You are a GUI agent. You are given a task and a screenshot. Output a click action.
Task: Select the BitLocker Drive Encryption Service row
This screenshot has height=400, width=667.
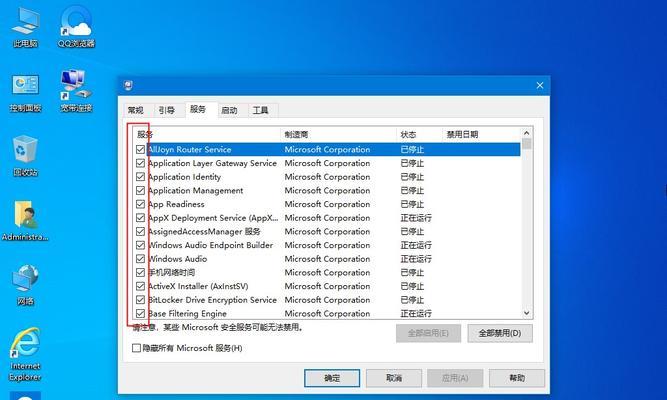[212, 300]
